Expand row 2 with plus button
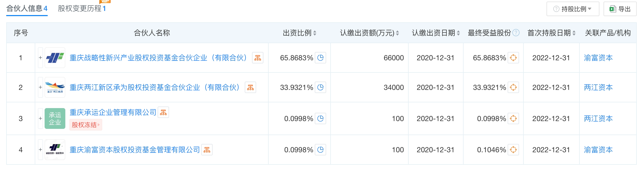 tap(40, 87)
